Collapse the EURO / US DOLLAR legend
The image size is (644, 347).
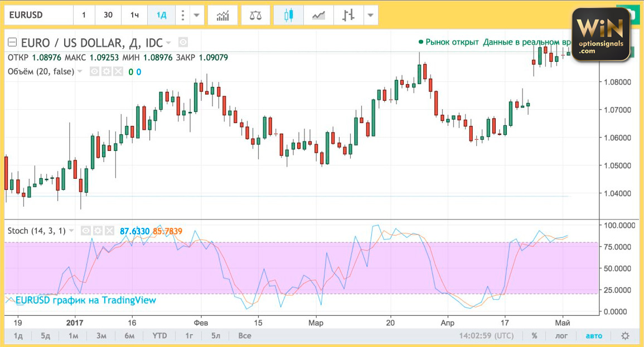coord(12,42)
